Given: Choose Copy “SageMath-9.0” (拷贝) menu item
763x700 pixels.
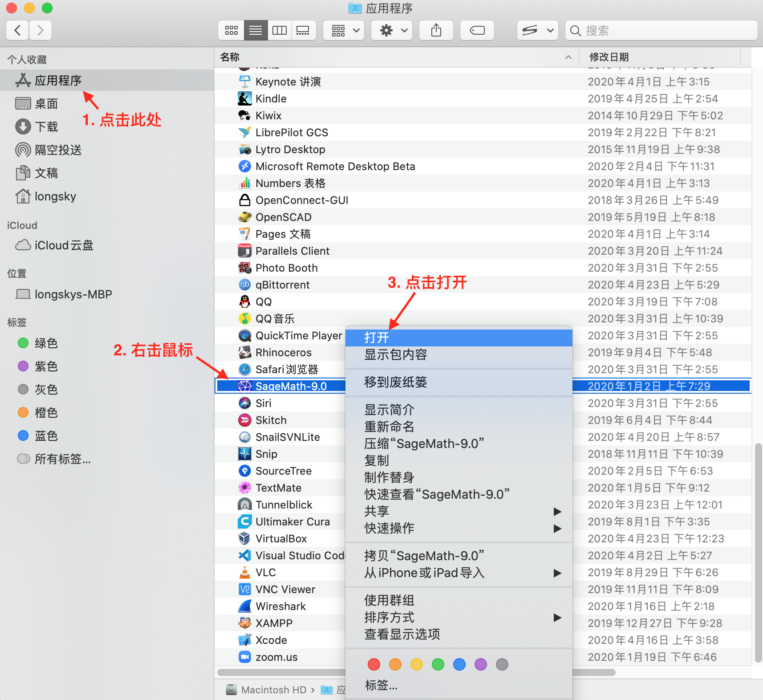Looking at the screenshot, I should tap(459, 556).
